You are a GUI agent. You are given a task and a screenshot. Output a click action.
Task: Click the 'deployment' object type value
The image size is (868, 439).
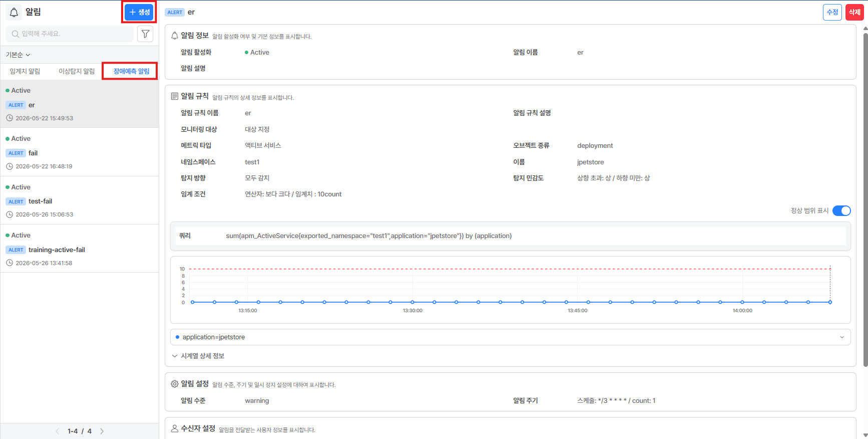point(595,146)
